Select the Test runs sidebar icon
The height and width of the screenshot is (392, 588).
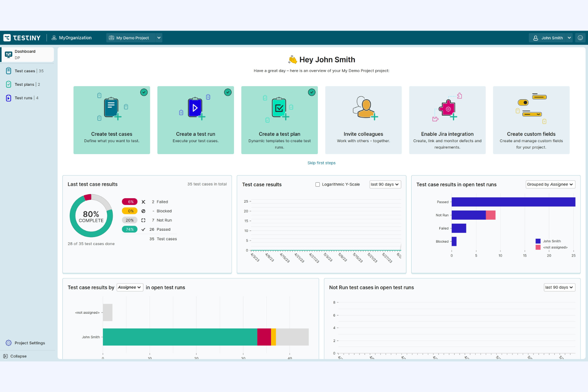(x=9, y=98)
